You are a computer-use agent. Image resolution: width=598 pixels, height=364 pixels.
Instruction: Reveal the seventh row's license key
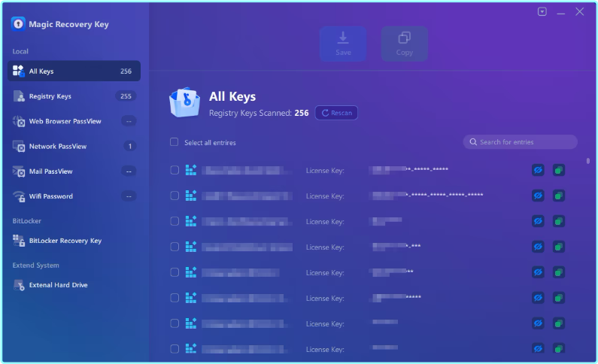point(538,323)
